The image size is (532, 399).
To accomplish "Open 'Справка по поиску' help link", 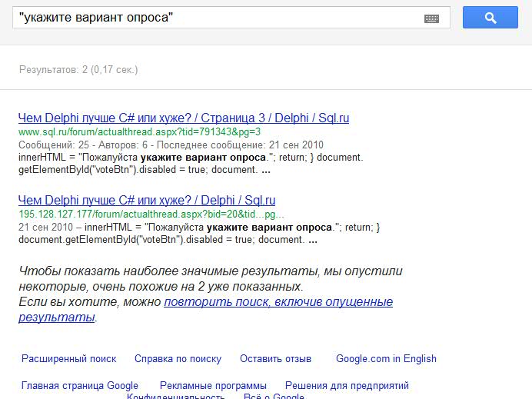I will coord(178,358).
